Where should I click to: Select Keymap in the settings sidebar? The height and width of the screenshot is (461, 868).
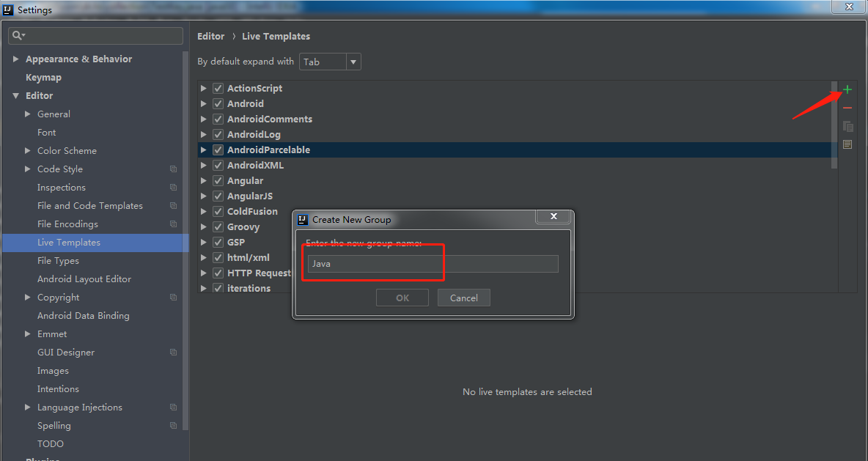pos(43,77)
